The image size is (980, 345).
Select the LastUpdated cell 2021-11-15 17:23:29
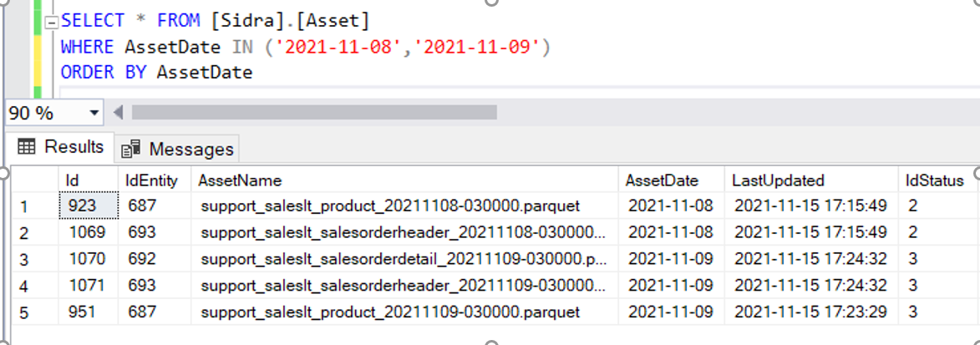click(x=810, y=312)
